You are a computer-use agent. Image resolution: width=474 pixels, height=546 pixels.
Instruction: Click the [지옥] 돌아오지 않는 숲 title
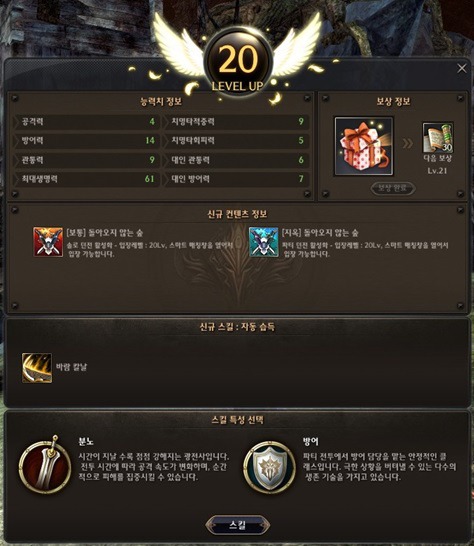[x=320, y=233]
